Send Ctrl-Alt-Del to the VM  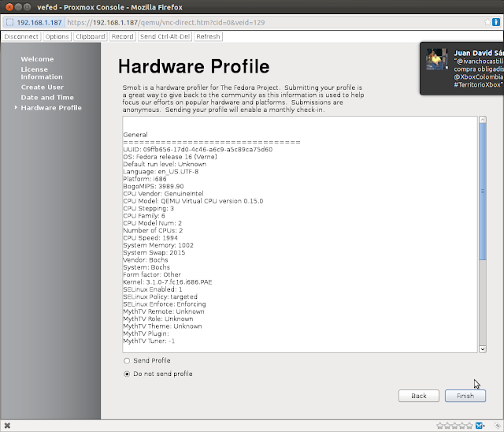pos(165,36)
